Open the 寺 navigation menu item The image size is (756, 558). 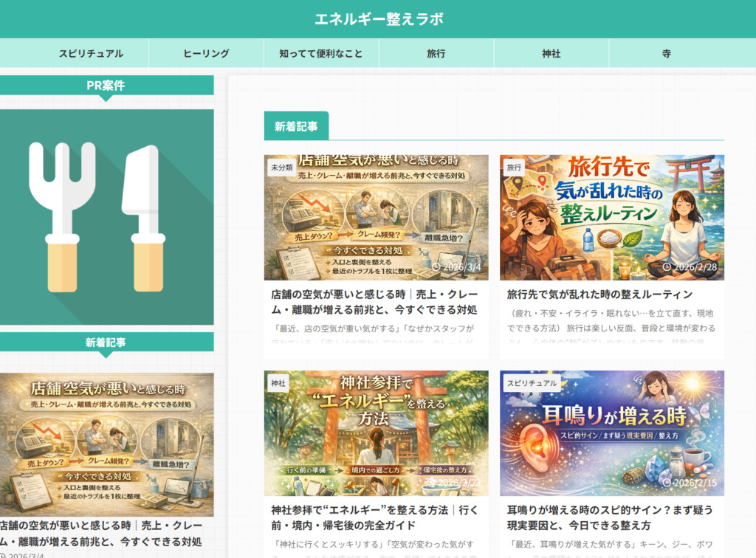tap(666, 54)
